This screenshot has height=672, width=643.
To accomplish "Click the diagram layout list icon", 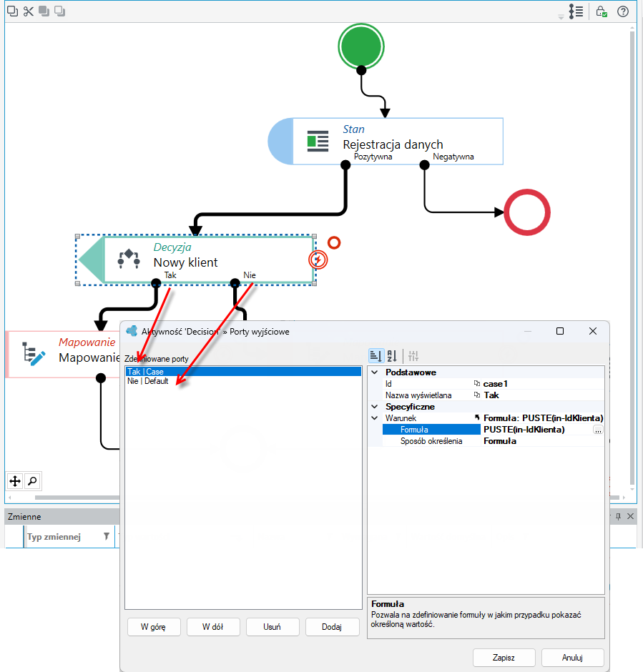I will (576, 11).
